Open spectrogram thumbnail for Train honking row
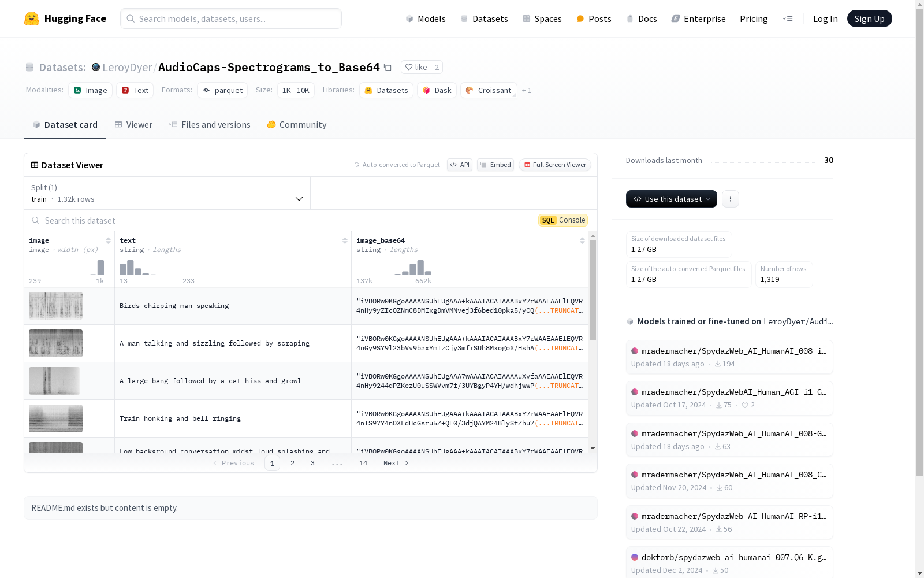The height and width of the screenshot is (578, 924). click(x=55, y=418)
